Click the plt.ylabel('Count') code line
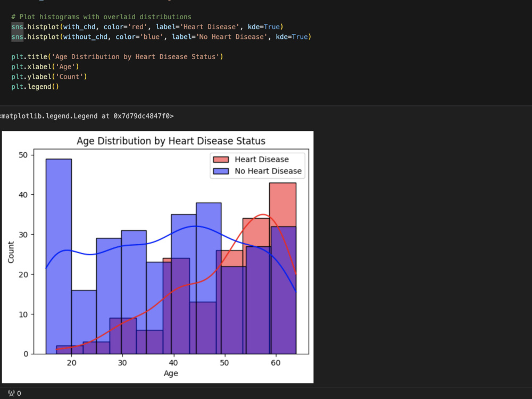Viewport: 532px width, 399px height. (49, 77)
